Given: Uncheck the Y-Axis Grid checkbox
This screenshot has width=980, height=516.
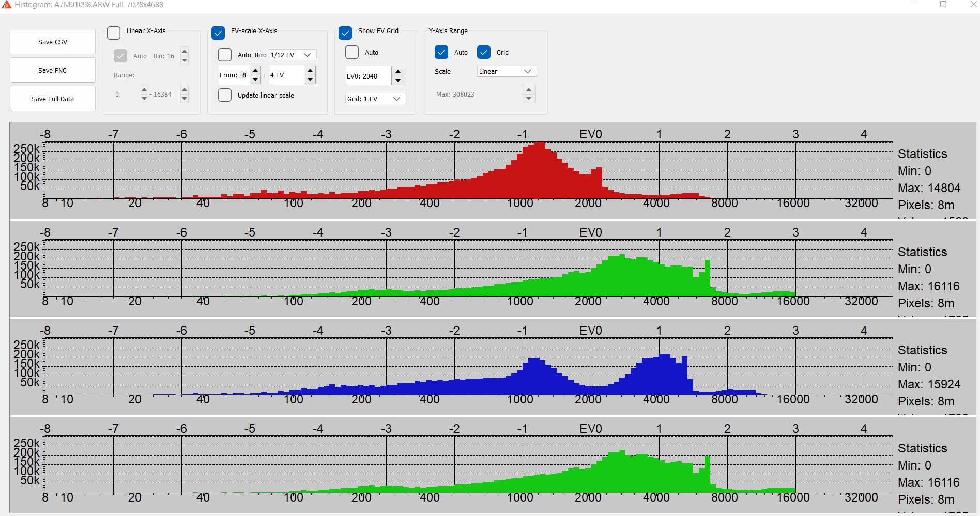Looking at the screenshot, I should coord(484,52).
